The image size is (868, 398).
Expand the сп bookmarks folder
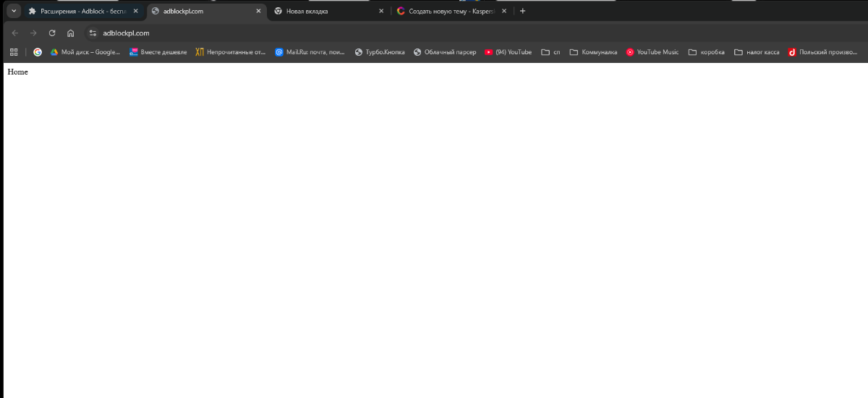550,52
